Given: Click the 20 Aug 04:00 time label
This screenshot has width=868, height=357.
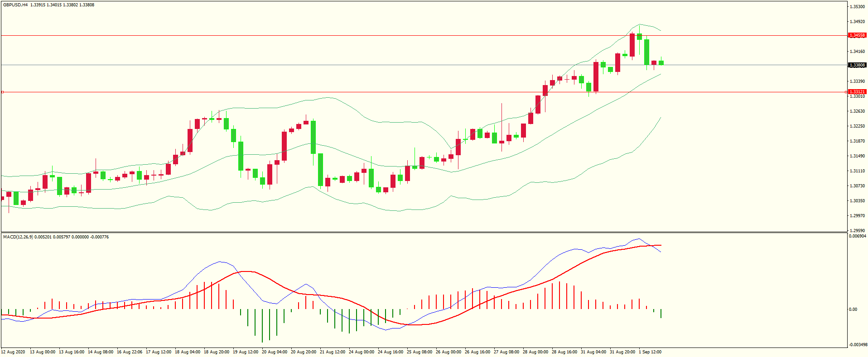Looking at the screenshot, I should [x=275, y=352].
